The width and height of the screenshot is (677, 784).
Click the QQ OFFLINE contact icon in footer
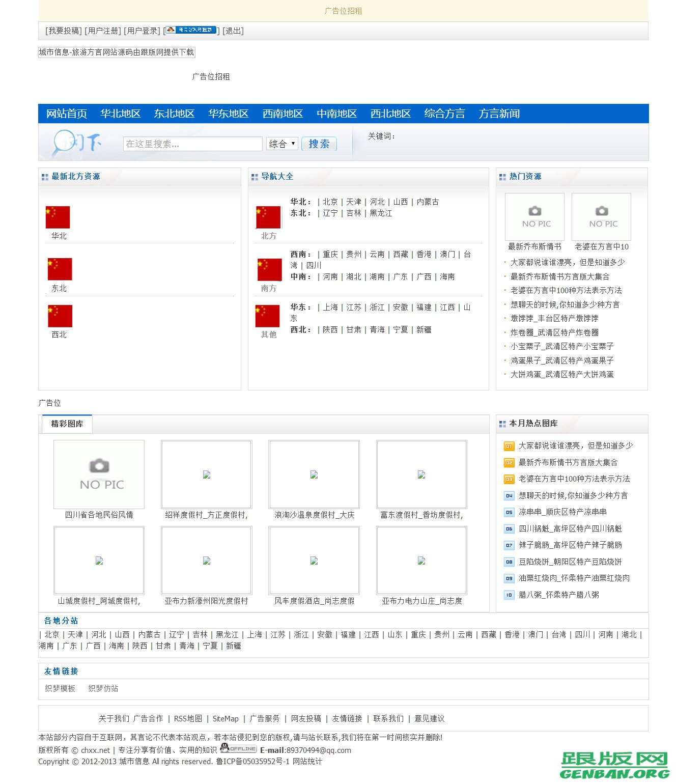239,749
